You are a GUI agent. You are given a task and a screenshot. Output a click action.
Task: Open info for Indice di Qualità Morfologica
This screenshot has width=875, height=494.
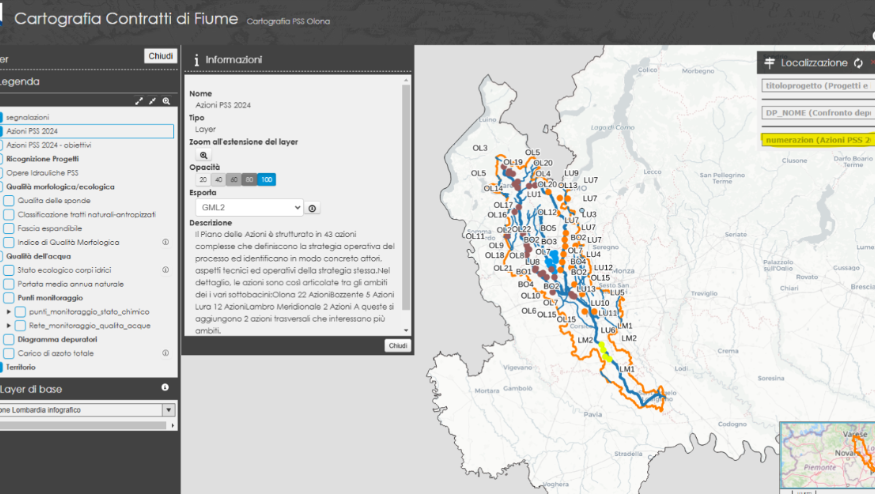166,242
